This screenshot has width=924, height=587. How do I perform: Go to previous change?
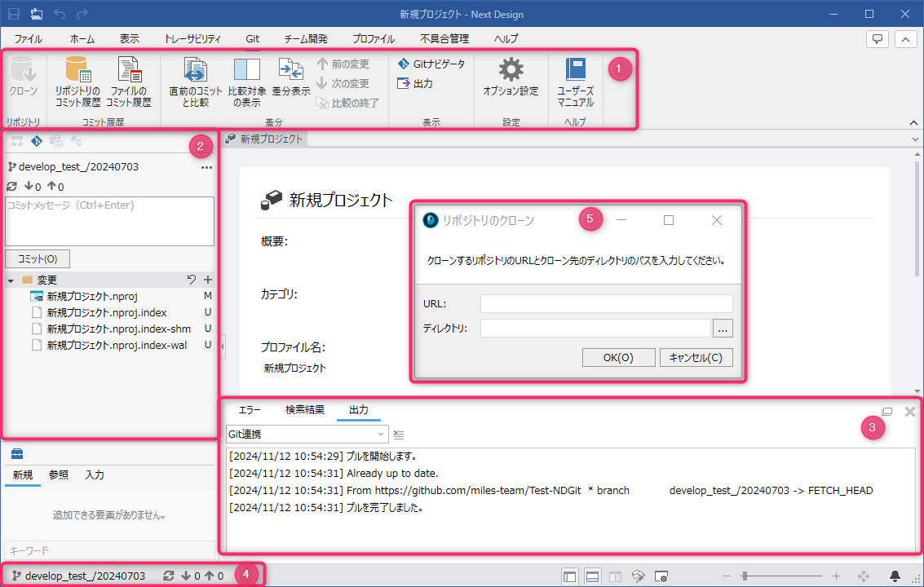[343, 64]
